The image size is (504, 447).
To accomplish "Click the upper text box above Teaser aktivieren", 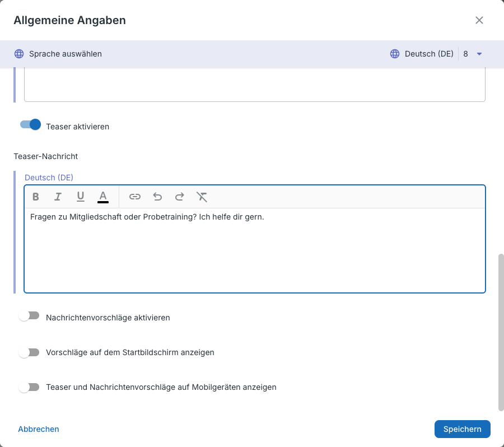I will (x=255, y=85).
